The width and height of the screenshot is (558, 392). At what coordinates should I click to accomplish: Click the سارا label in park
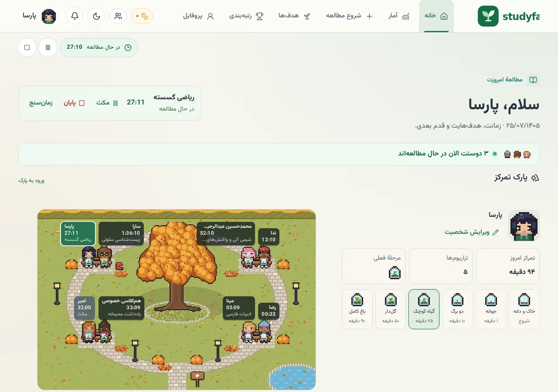(121, 233)
